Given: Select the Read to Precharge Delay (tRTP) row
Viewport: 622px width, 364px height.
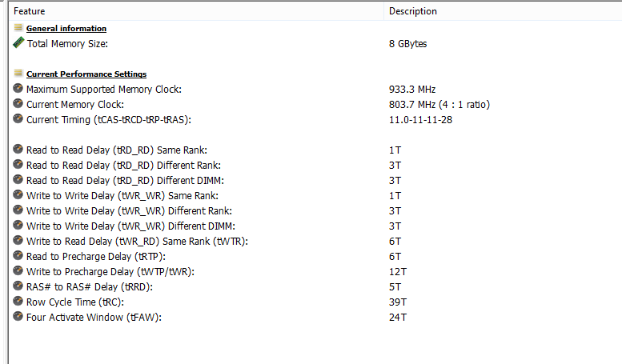Looking at the screenshot, I should (x=315, y=257).
